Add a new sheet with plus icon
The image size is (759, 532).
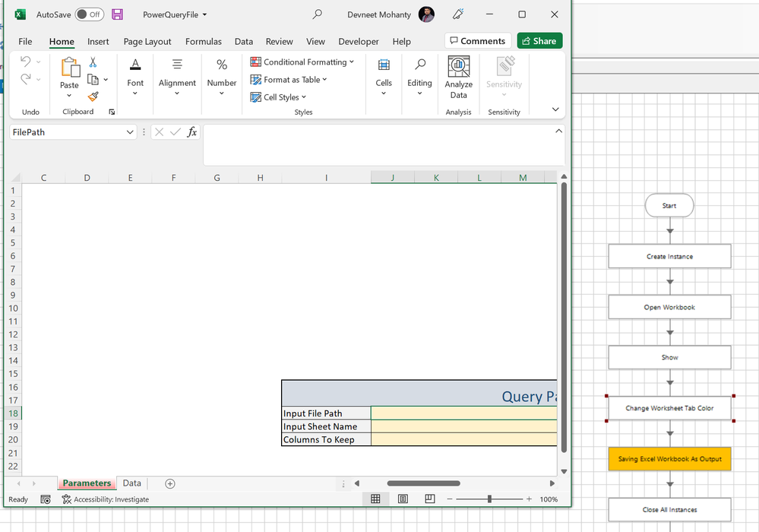170,483
